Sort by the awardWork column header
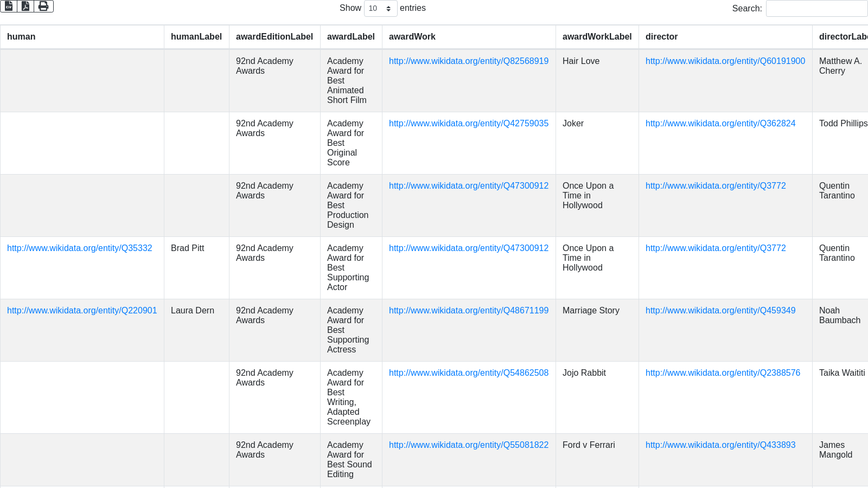This screenshot has width=868, height=488. (469, 37)
